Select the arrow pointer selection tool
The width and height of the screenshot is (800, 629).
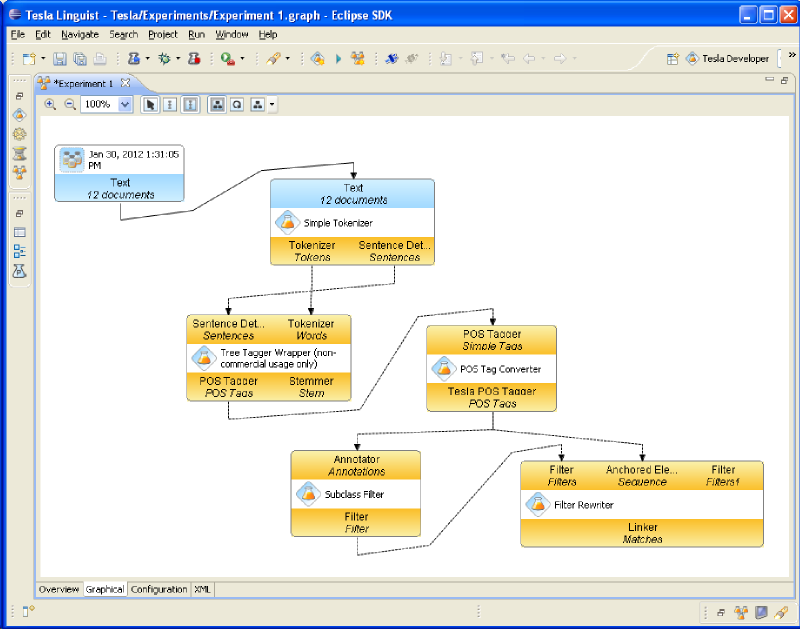[150, 105]
